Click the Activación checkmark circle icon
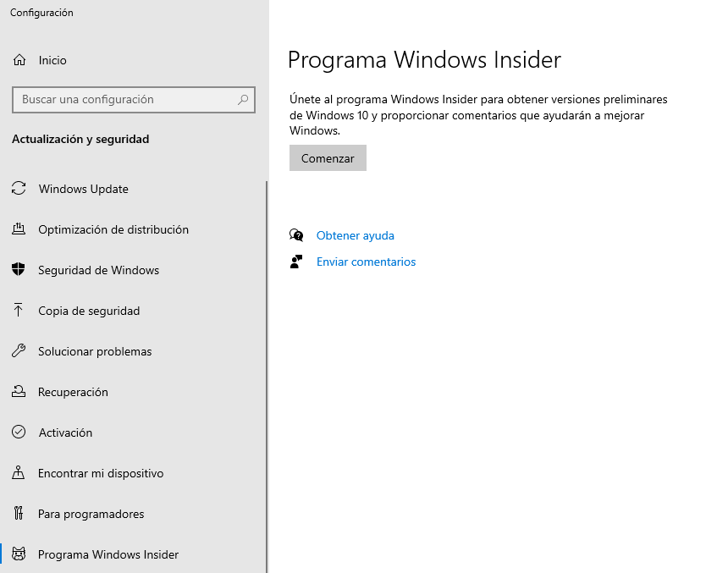This screenshot has width=728, height=573. pyautogui.click(x=19, y=433)
